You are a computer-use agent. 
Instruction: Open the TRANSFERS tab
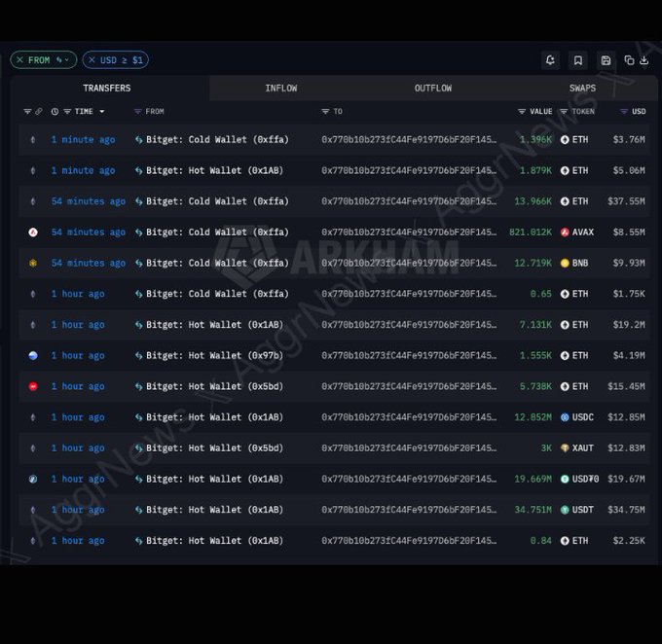coord(107,89)
